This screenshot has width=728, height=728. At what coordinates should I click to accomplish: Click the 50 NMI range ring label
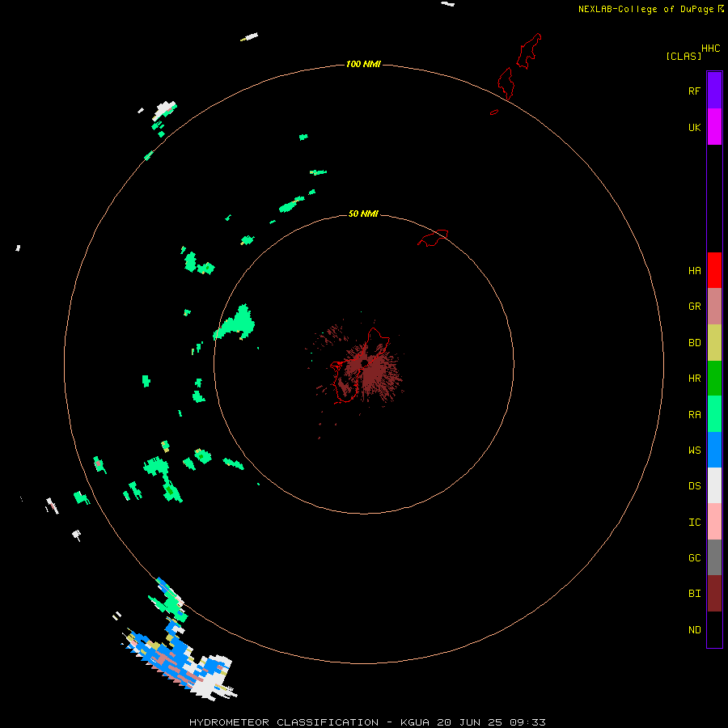point(363,214)
